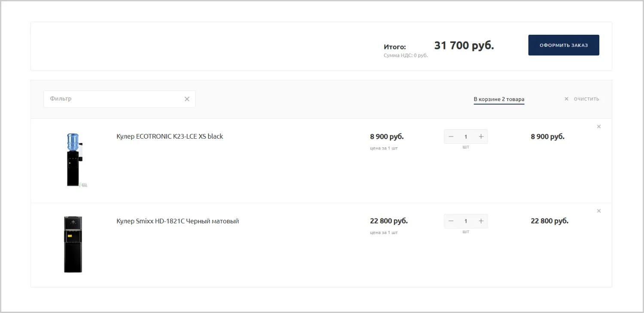Click Очистить to empty the cart

581,99
